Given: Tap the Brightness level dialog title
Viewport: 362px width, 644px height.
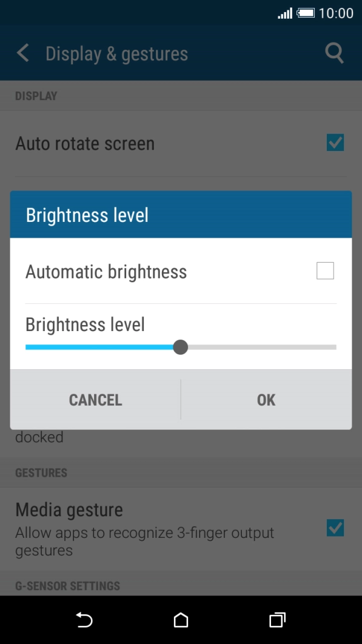Looking at the screenshot, I should (87, 215).
